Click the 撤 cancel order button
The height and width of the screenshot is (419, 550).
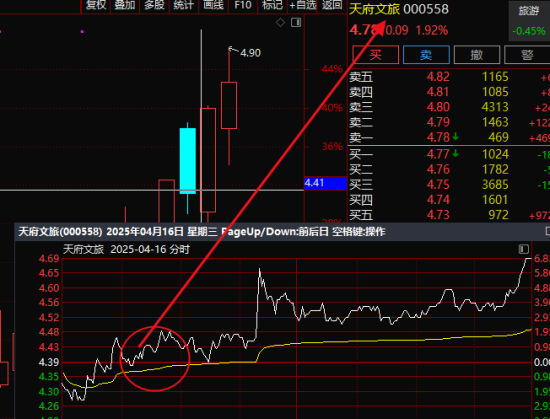pyautogui.click(x=477, y=55)
